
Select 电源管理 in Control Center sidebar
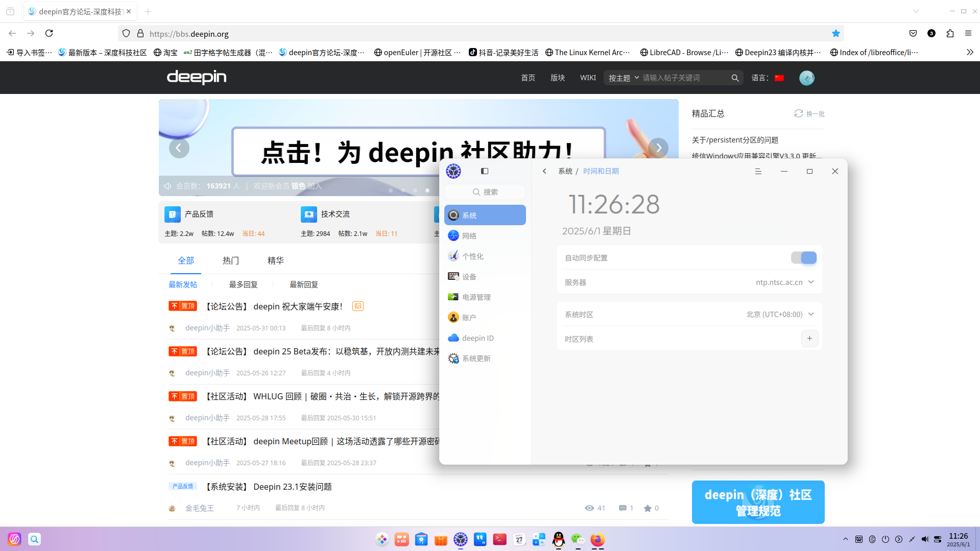point(485,297)
